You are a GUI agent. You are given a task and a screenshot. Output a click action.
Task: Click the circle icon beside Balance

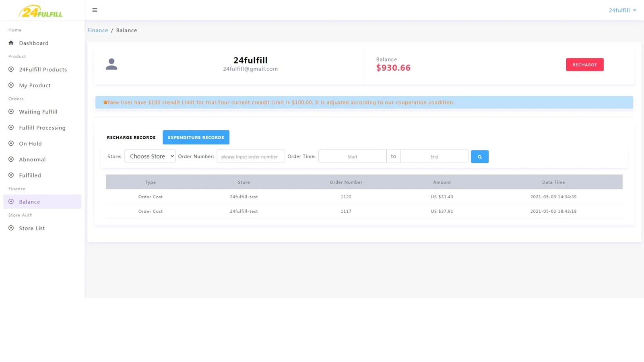(x=11, y=202)
